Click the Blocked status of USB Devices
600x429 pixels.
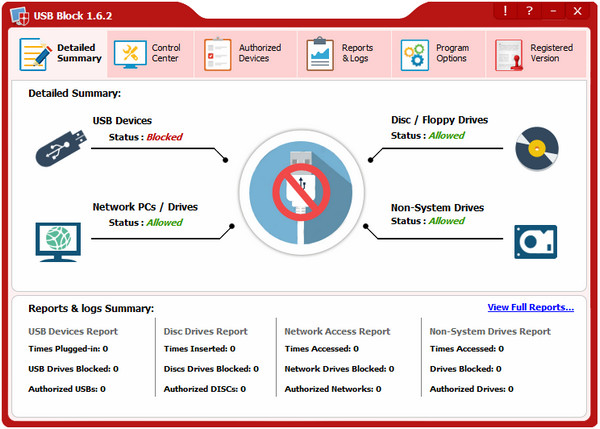pyautogui.click(x=164, y=137)
